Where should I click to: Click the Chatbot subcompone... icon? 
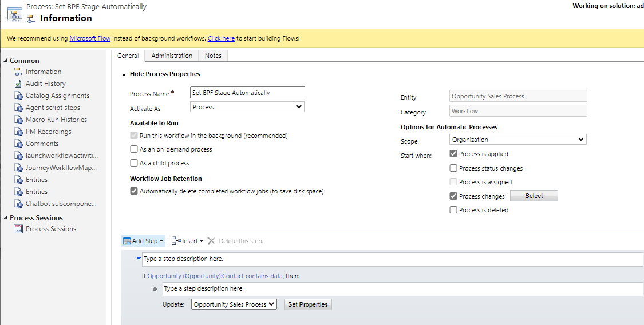click(x=18, y=204)
